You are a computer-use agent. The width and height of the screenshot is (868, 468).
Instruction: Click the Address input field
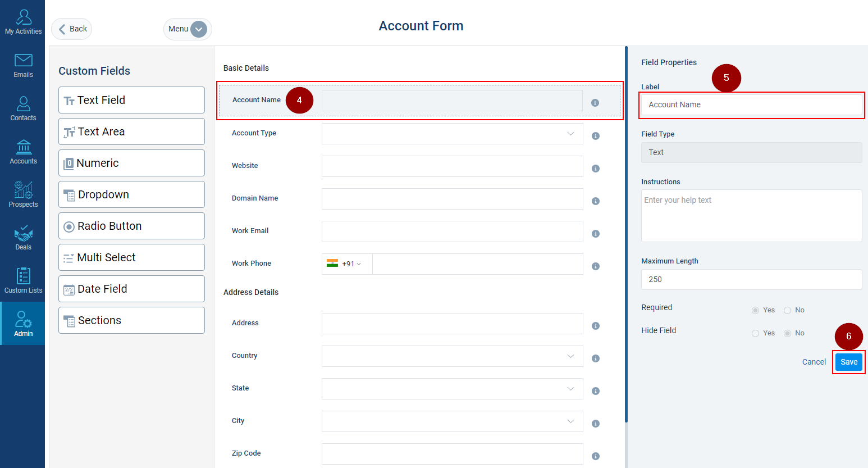pos(452,324)
